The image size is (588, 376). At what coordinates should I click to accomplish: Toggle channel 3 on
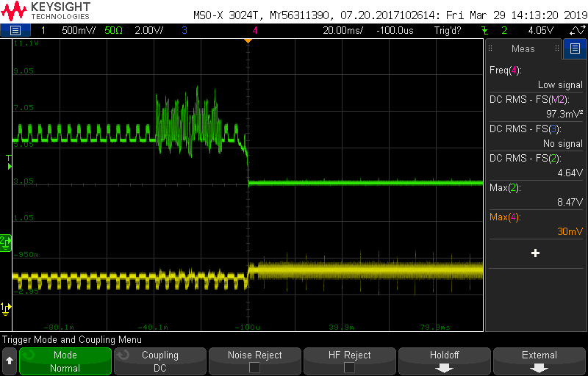[184, 30]
